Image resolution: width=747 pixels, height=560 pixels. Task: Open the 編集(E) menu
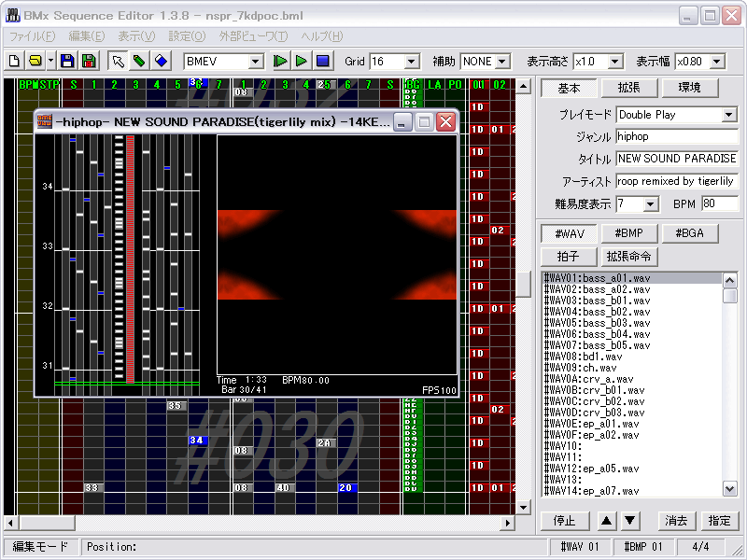click(x=87, y=36)
